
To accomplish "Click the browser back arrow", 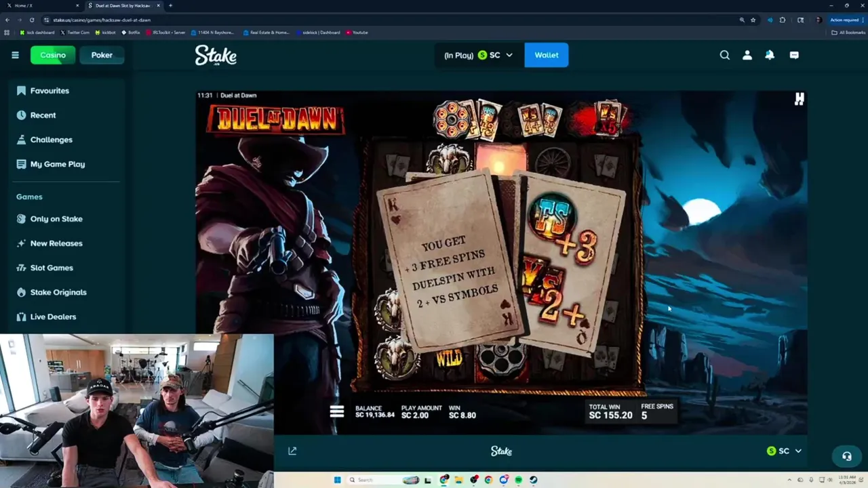I will pos(7,20).
